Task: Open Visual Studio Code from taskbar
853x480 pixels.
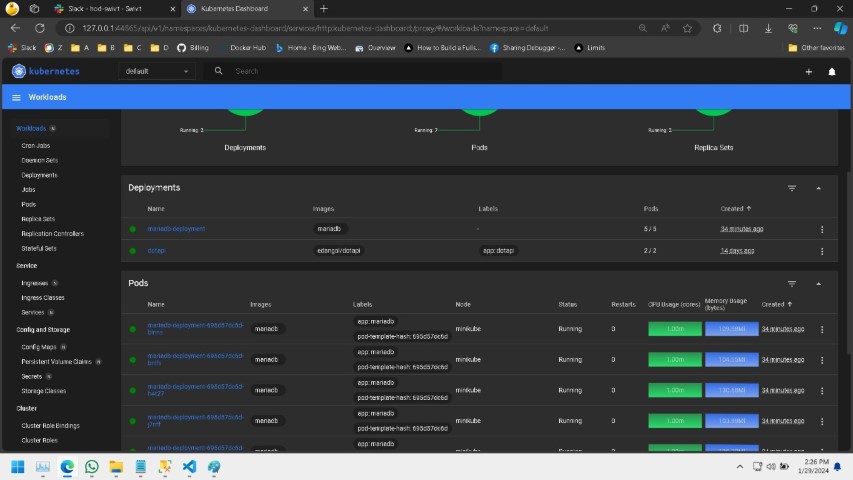Action: (189, 467)
